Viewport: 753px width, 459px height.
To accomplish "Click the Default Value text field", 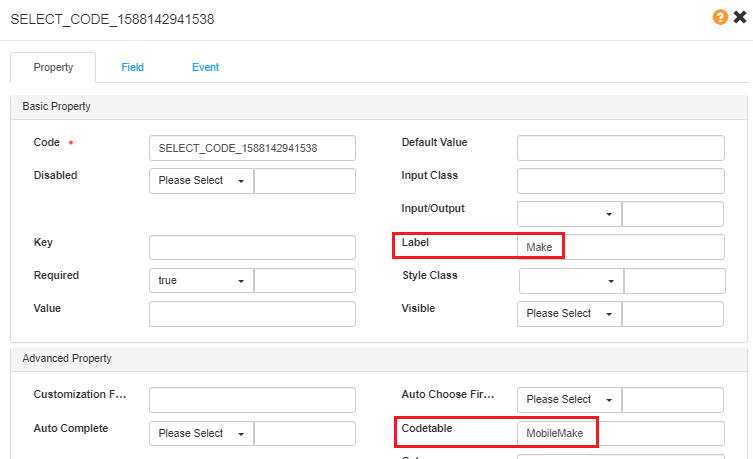I will (x=620, y=148).
